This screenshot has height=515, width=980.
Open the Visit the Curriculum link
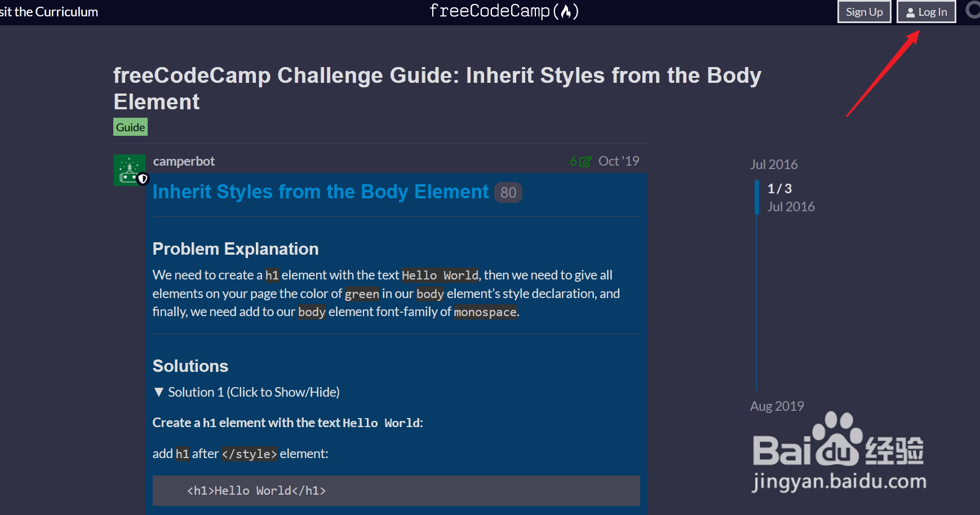pos(49,12)
